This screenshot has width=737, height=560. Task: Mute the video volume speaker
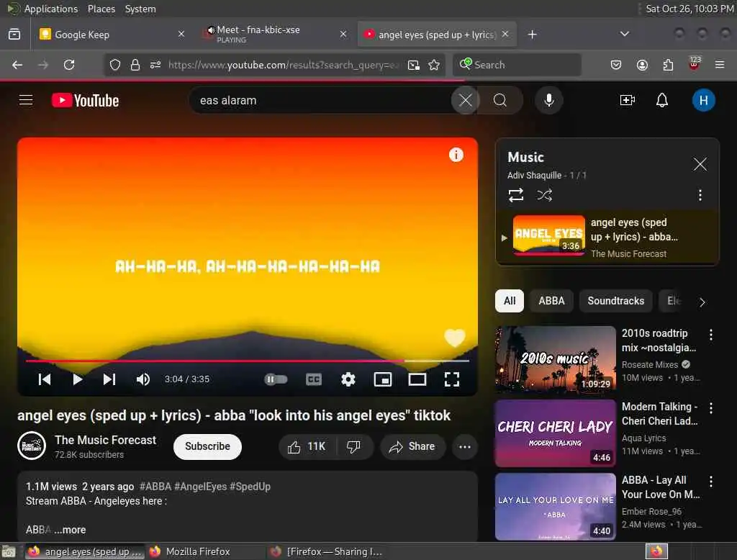143,379
